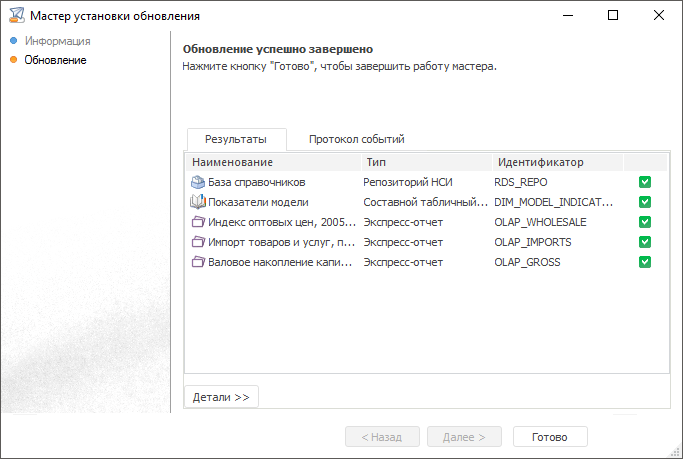Screen dimensions: 683x459
Task: Expand details with the Детали >> button
Action: pyautogui.click(x=221, y=397)
